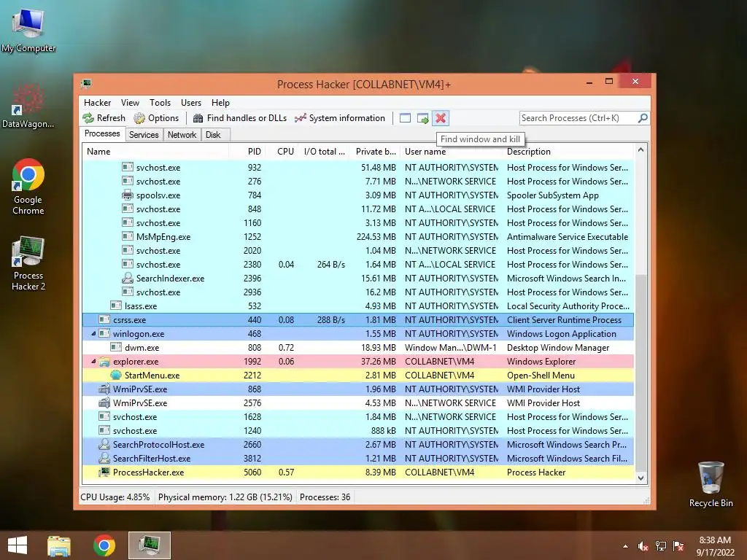Screen dimensions: 747x560
Task: Select the Process Hacker 2 desktop shortcut
Action: point(28,263)
